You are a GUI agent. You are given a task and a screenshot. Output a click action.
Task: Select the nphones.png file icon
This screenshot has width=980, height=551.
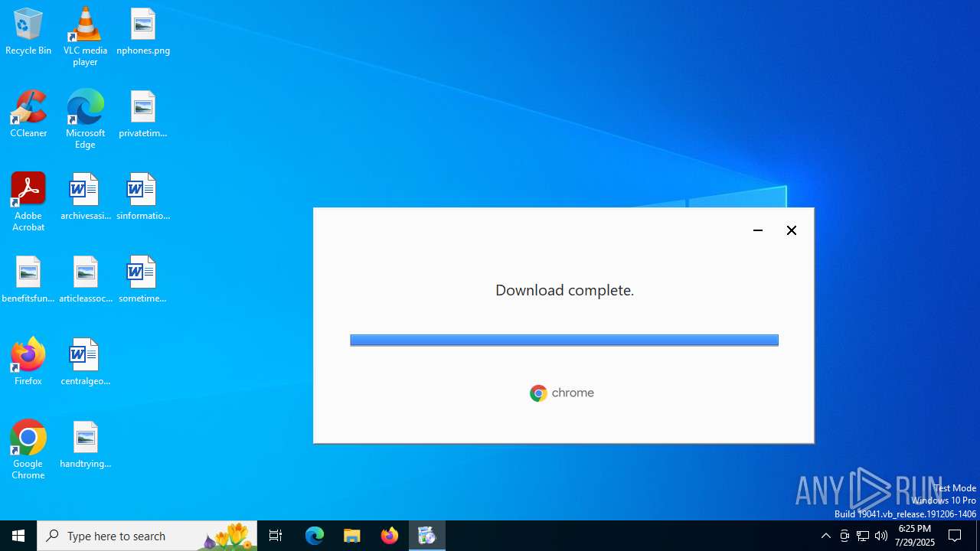coord(143,31)
